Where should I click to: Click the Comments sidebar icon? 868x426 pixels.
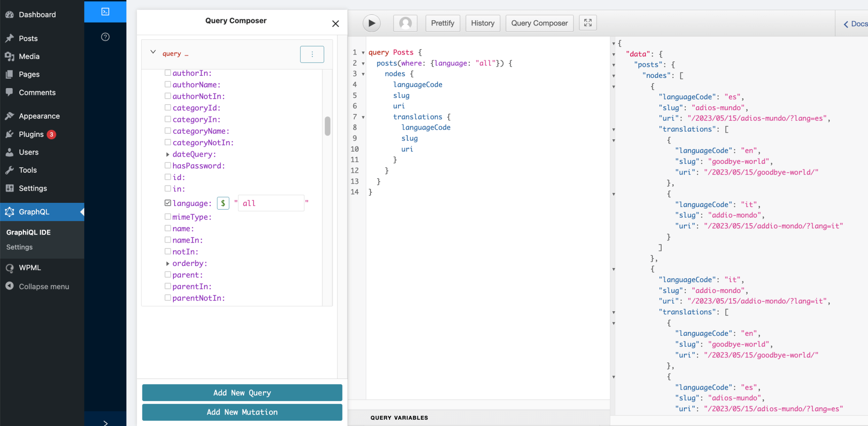click(37, 92)
